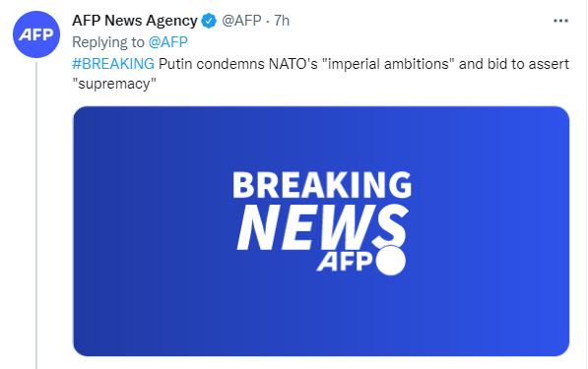Click the large "BREAKING" word in the image
The image size is (588, 369).
pyautogui.click(x=322, y=184)
